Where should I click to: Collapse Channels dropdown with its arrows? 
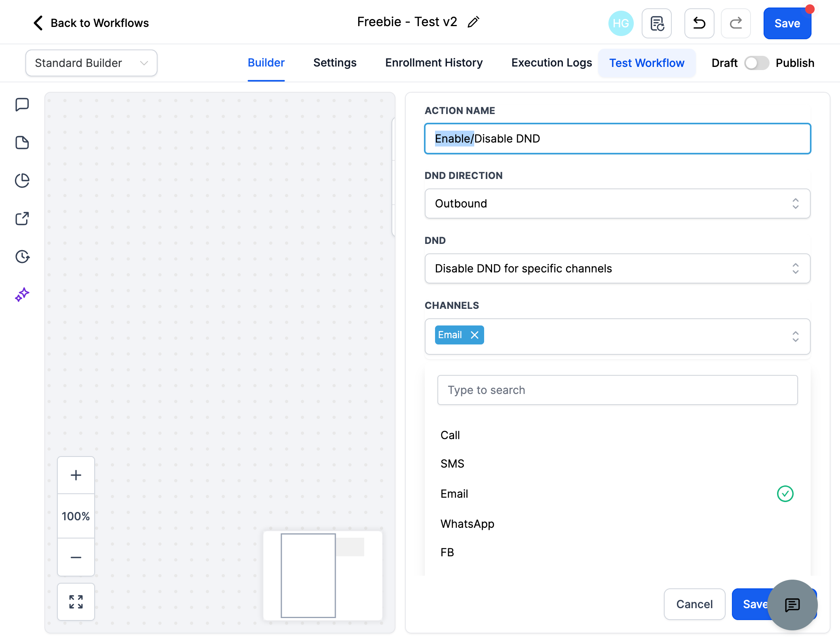[x=796, y=337]
